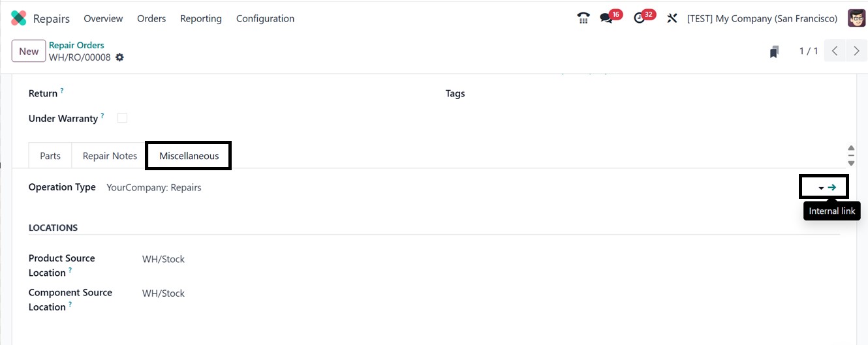
Task: Open the gear actions menu for WH/RO/00008
Action: point(119,57)
